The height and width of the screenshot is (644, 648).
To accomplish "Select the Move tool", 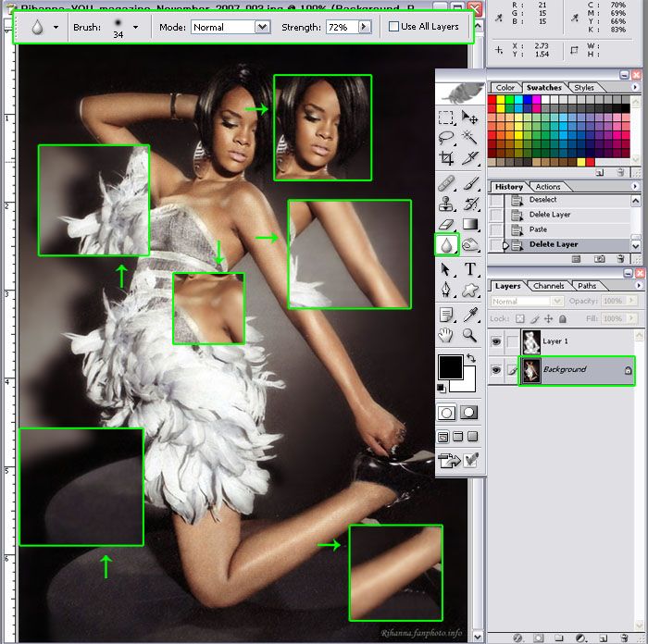I will (x=469, y=118).
